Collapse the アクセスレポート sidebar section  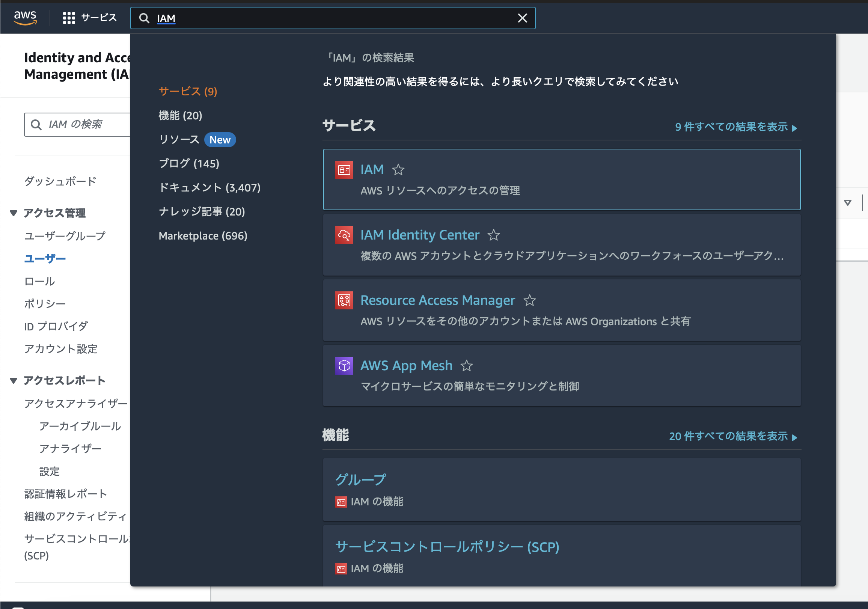(x=14, y=381)
